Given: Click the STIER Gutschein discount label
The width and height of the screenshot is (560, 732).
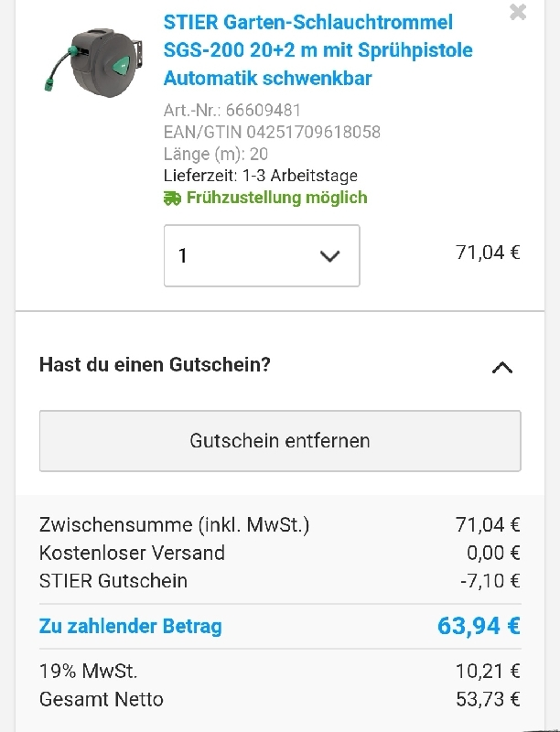Looking at the screenshot, I should [113, 580].
